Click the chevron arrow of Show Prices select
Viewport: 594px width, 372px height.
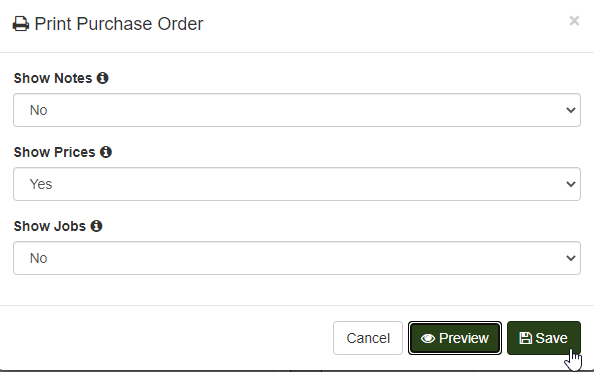click(571, 184)
